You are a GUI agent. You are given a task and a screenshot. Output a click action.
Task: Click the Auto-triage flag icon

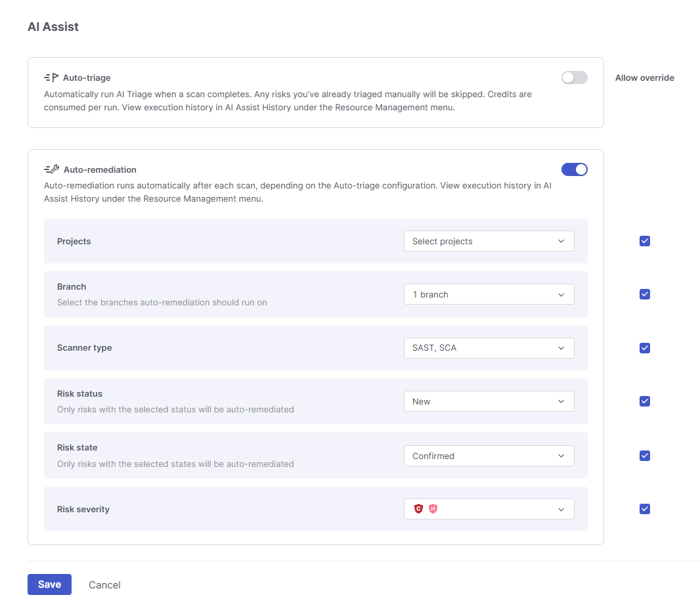pyautogui.click(x=51, y=77)
